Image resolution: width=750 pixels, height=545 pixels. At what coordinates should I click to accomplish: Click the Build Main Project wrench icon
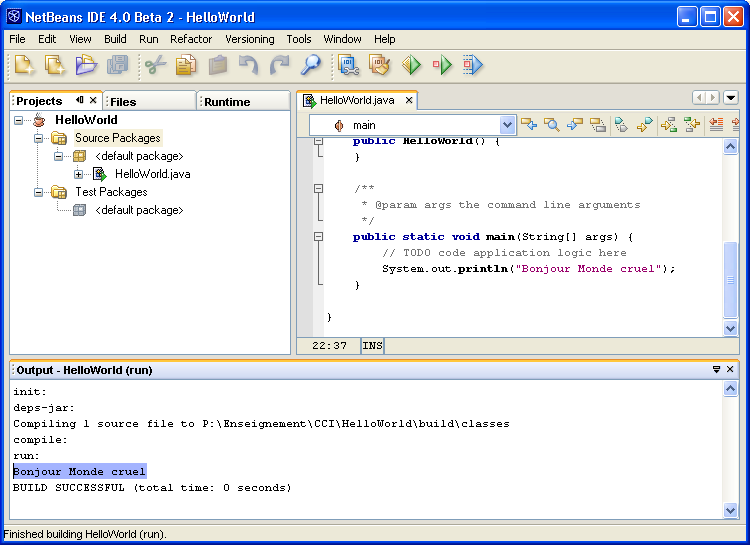click(349, 65)
